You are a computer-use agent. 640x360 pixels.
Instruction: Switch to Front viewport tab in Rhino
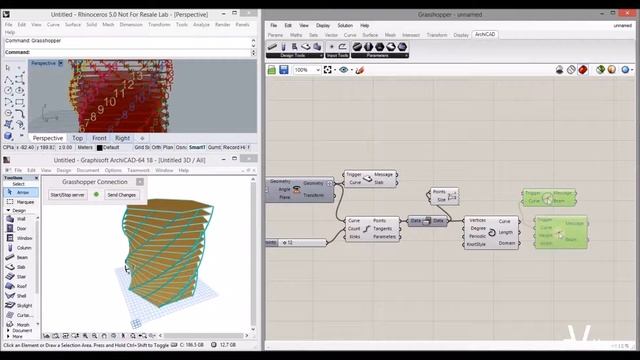click(99, 138)
